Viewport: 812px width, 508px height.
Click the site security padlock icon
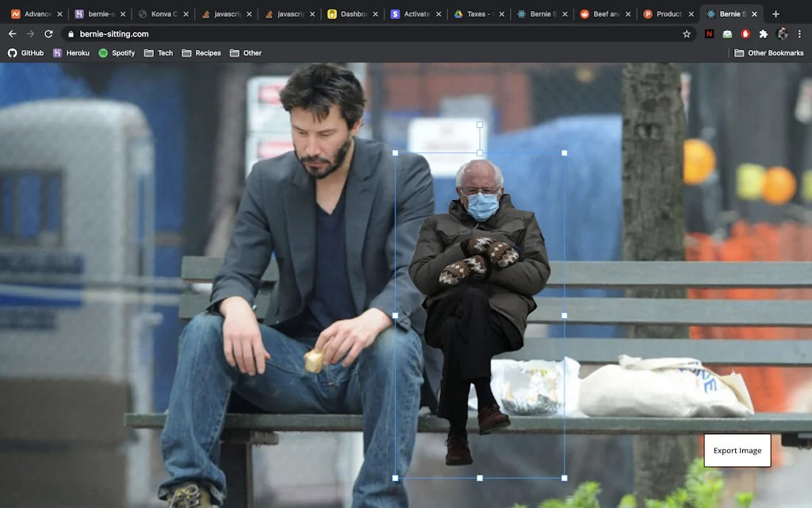coord(71,34)
